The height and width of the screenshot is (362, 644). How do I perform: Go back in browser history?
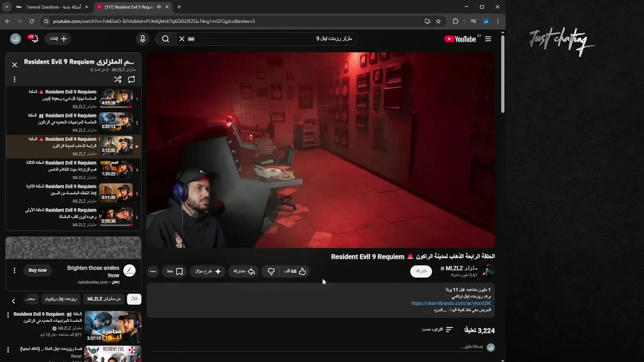tap(7, 21)
